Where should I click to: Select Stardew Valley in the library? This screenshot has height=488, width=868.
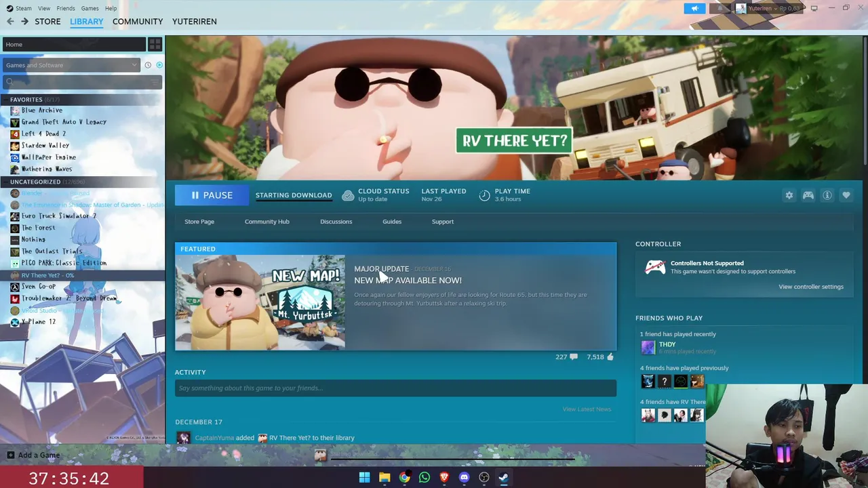pyautogui.click(x=45, y=145)
